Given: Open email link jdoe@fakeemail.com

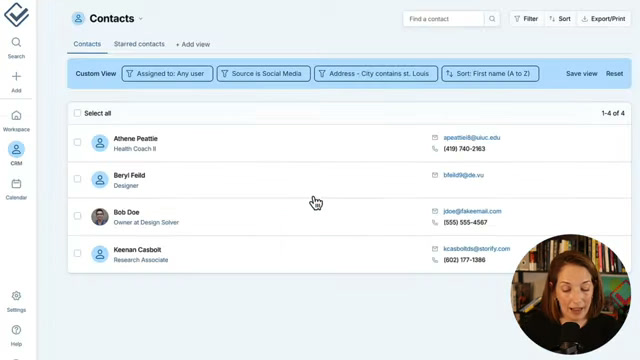Looking at the screenshot, I should tap(472, 211).
